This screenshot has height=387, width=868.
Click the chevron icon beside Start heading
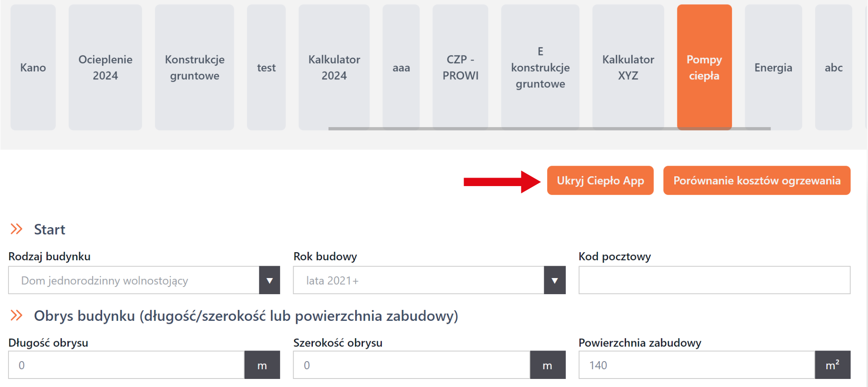tap(16, 229)
